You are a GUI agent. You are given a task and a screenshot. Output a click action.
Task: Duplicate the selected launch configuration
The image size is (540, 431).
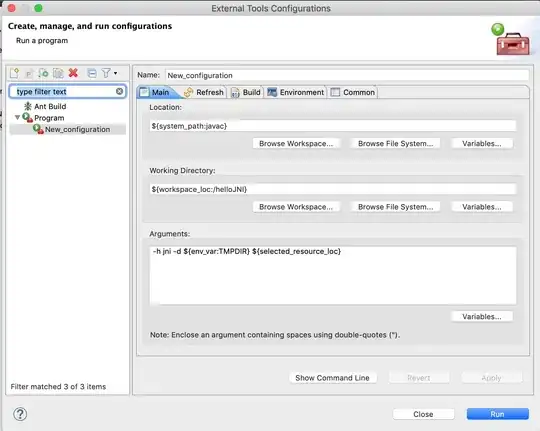pyautogui.click(x=58, y=73)
